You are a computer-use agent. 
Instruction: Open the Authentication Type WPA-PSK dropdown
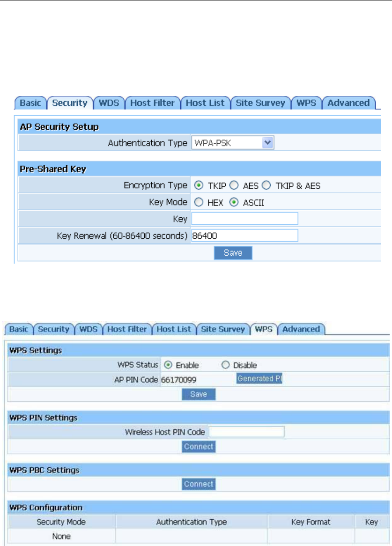pos(233,143)
